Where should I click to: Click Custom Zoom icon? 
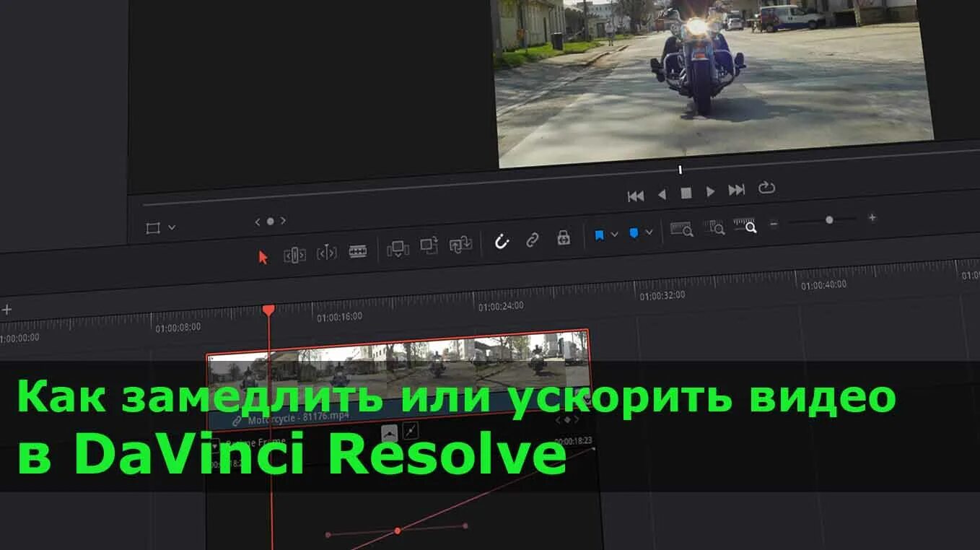coord(745,225)
